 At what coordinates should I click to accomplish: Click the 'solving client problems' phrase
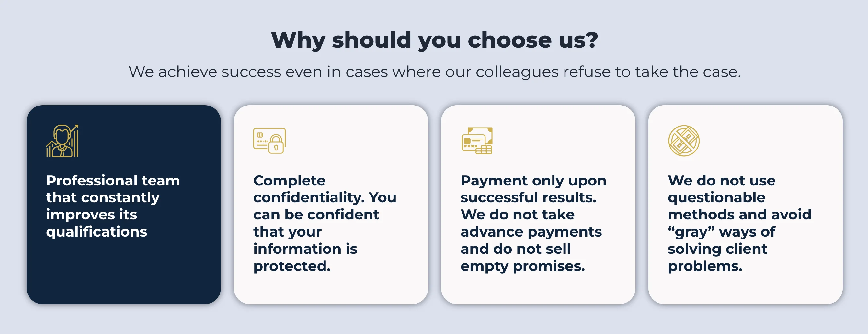click(717, 258)
